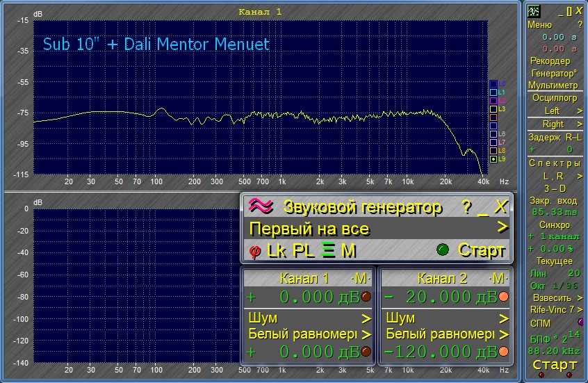
Task: Select the Спектры item
Action: (555, 163)
